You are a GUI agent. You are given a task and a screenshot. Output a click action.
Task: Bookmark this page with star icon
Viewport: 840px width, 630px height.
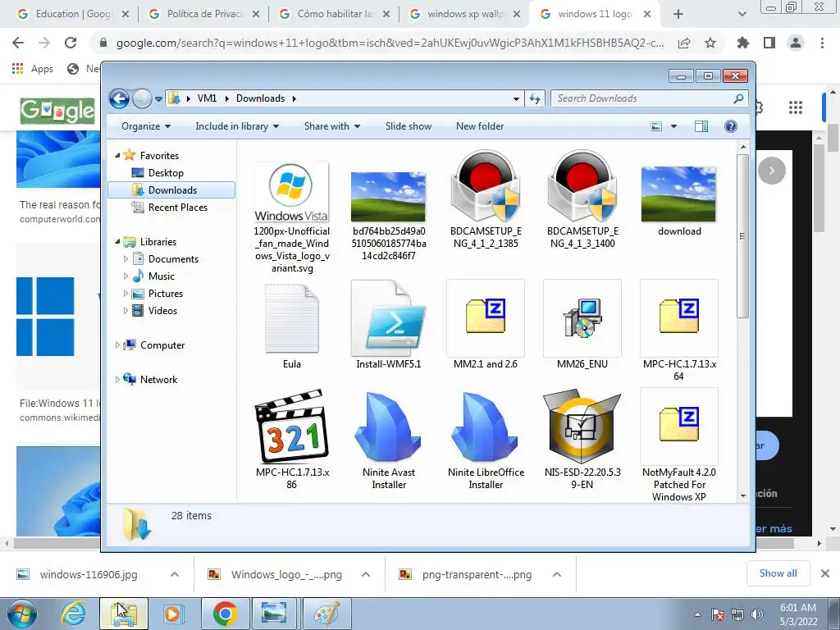(710, 43)
